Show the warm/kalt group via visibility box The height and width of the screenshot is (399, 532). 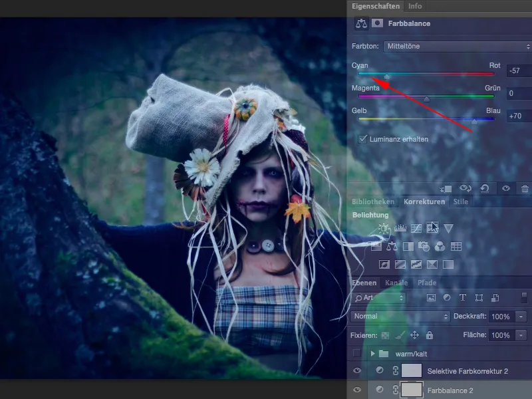coord(356,354)
